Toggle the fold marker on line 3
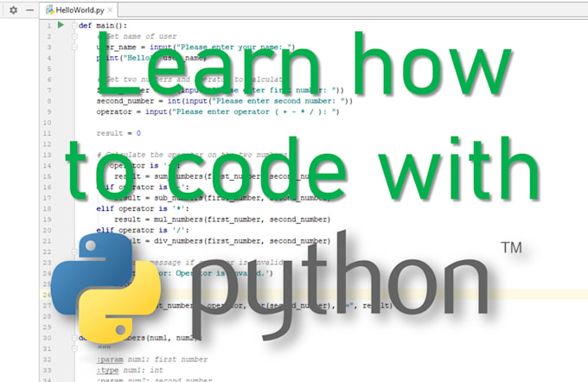 coord(74,48)
